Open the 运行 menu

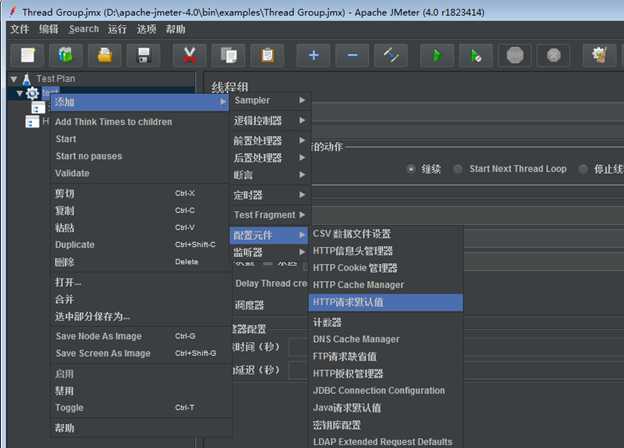click(117, 29)
